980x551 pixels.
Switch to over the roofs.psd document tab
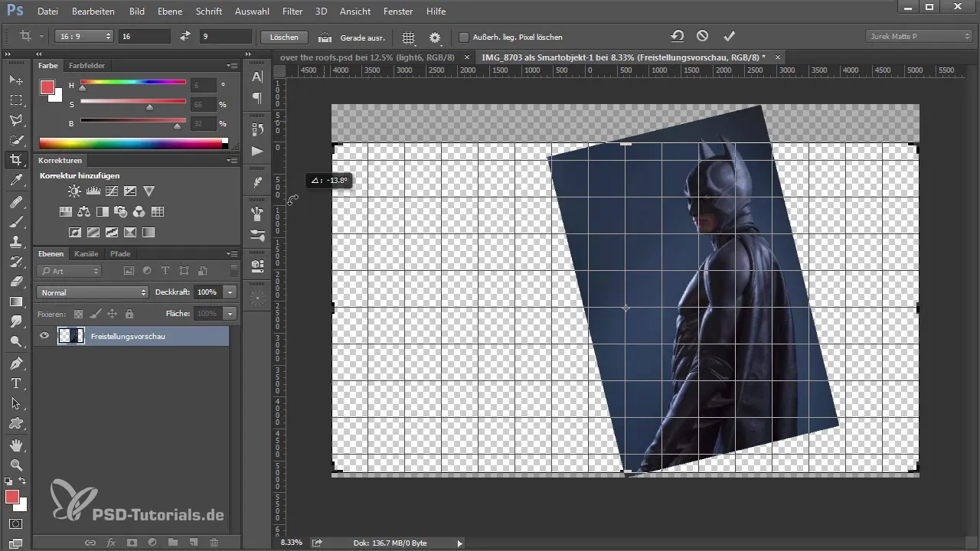pos(367,57)
